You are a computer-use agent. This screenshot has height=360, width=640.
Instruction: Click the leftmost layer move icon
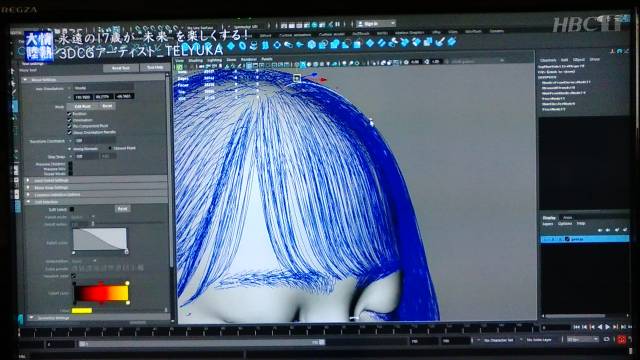[600, 230]
